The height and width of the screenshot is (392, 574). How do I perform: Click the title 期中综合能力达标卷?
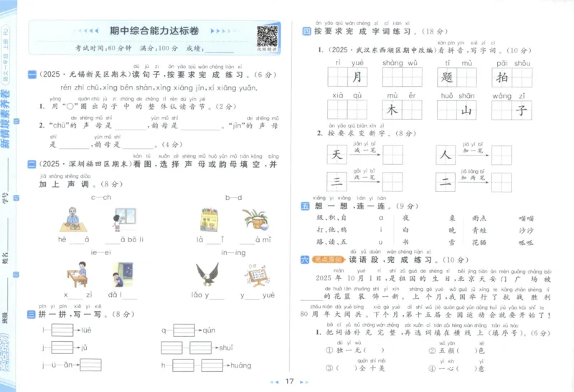point(154,31)
